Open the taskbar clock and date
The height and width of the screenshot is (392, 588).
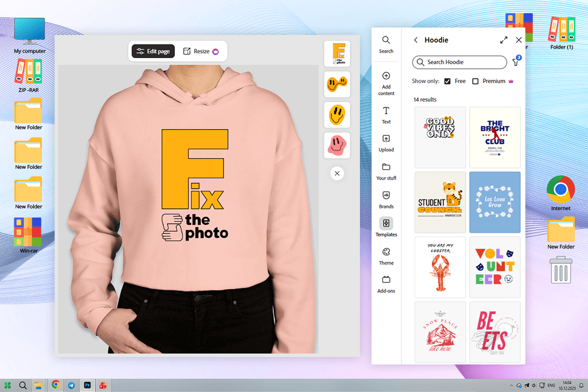click(x=567, y=385)
